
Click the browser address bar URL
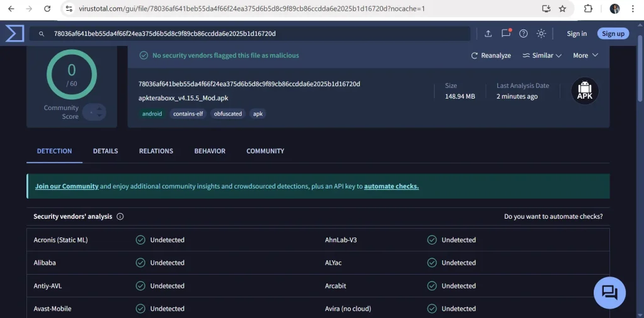(x=252, y=9)
